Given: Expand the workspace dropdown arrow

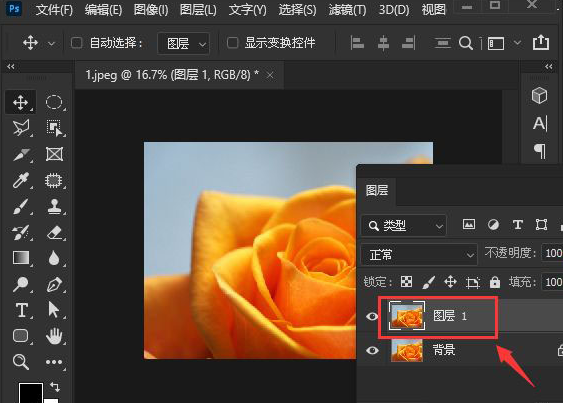Looking at the screenshot, I should pos(517,43).
